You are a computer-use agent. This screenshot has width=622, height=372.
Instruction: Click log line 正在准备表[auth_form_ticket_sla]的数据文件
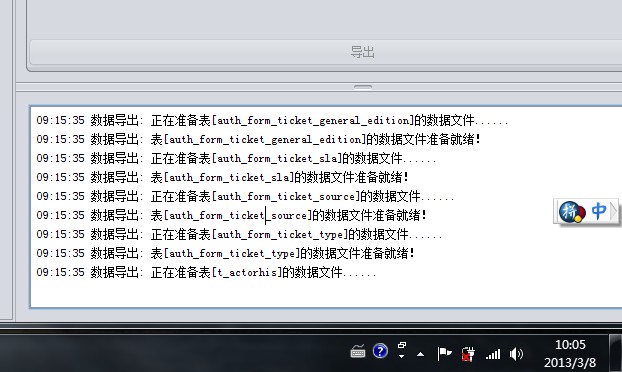(236, 158)
